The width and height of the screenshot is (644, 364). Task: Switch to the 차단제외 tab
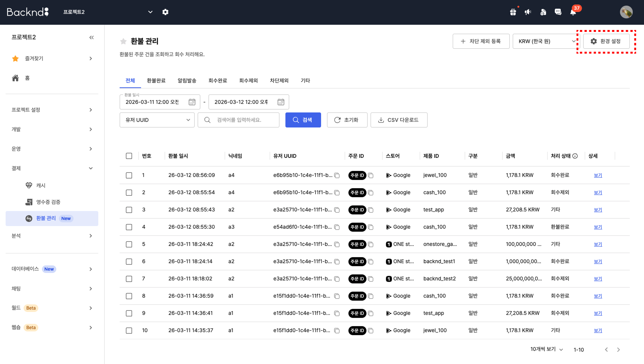[x=279, y=80]
